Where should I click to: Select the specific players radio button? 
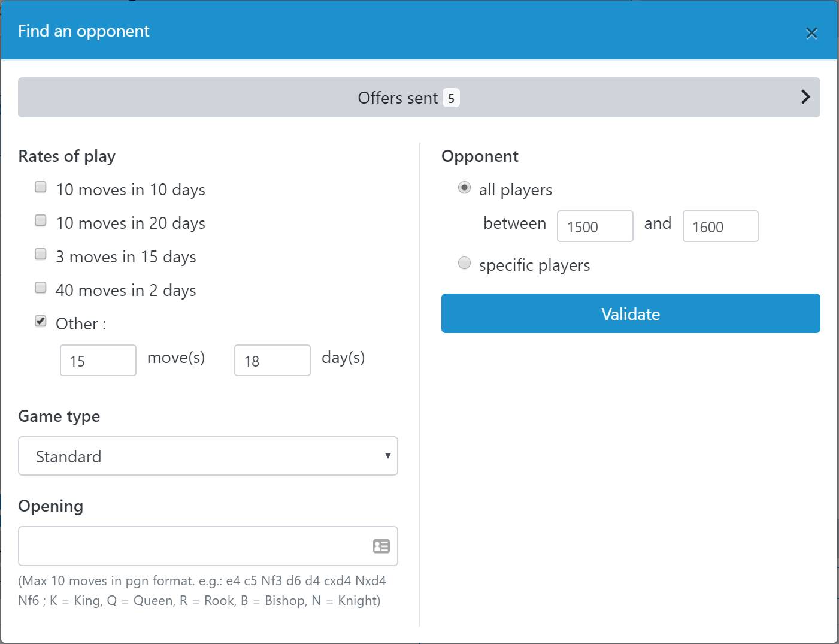(464, 263)
